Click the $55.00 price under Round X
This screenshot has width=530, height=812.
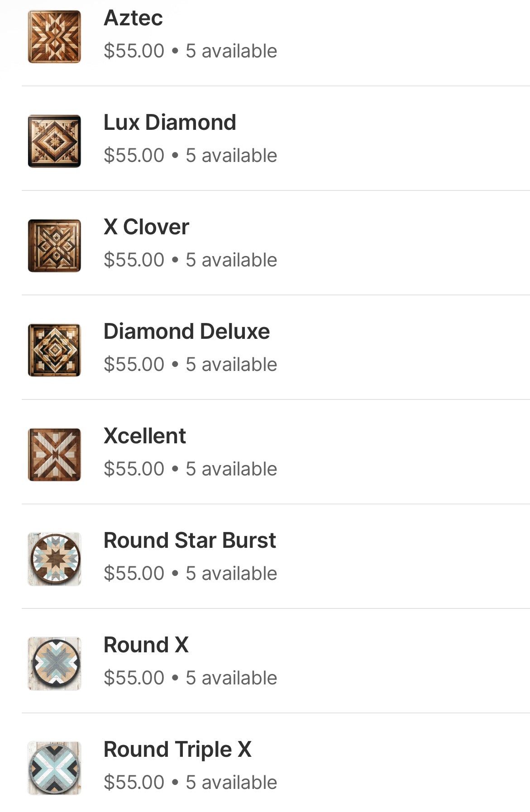tap(134, 678)
